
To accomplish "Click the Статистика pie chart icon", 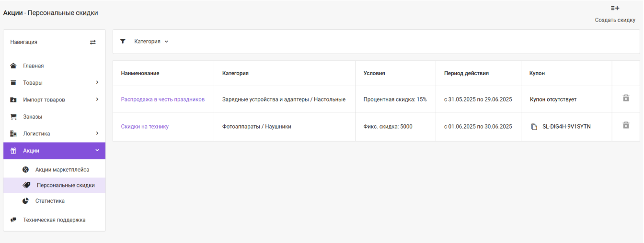I will (x=26, y=201).
